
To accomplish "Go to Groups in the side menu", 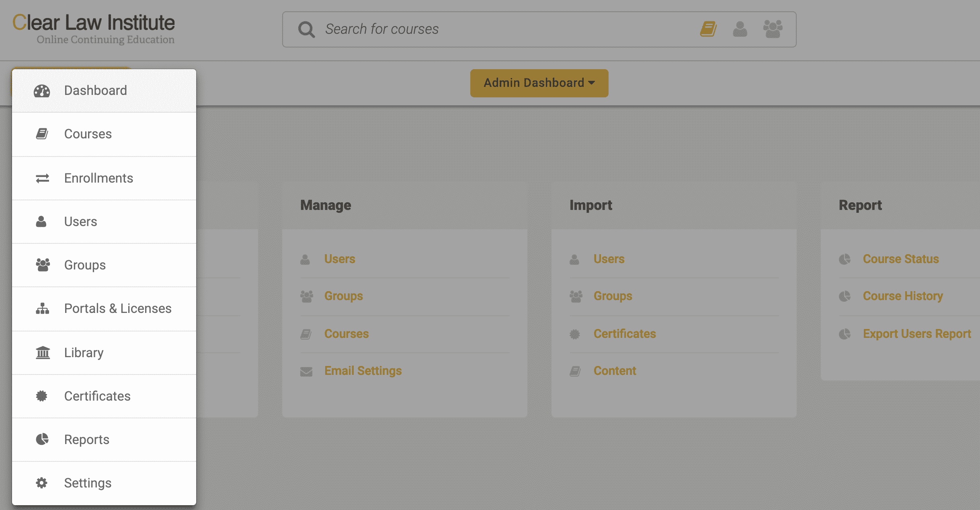I will [x=104, y=265].
